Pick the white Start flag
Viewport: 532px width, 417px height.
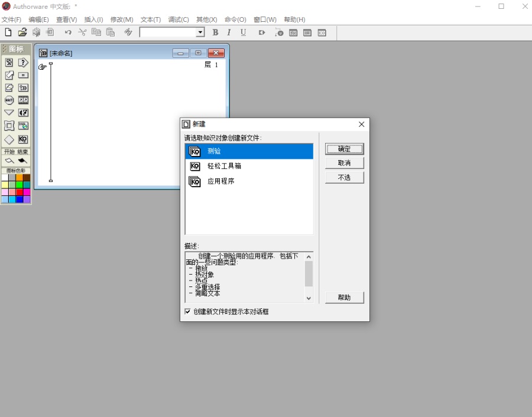pos(9,161)
